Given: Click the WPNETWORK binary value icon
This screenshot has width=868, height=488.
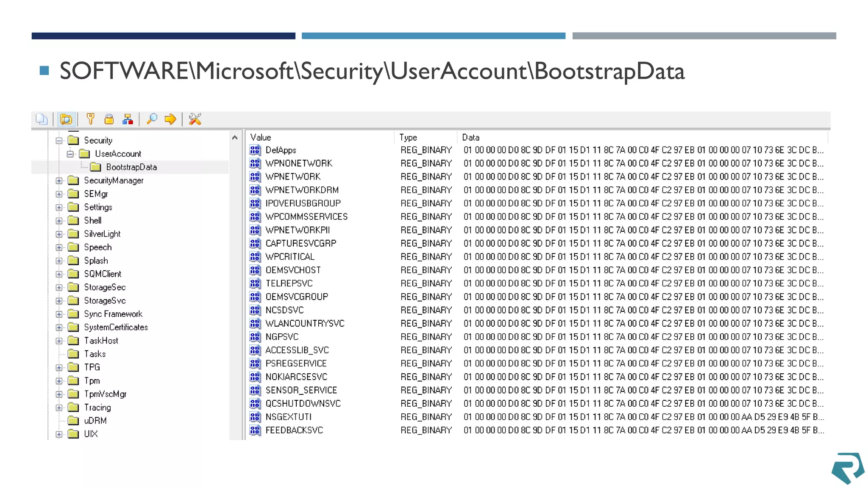Looking at the screenshot, I should click(255, 176).
